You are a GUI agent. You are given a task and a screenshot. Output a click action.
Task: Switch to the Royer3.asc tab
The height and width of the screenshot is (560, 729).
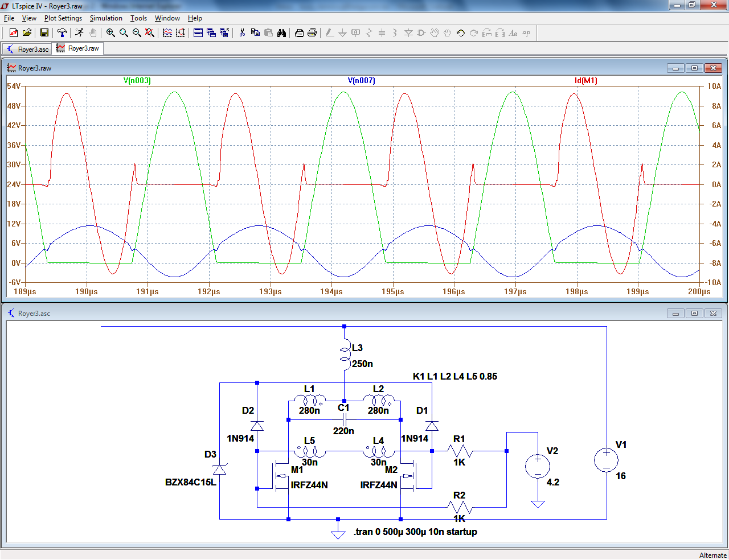[x=27, y=49]
